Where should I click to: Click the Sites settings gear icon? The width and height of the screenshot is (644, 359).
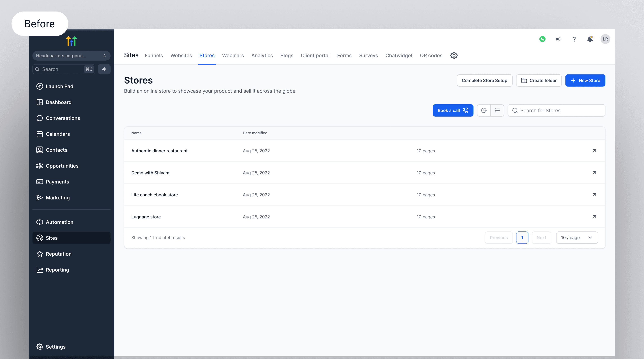(x=454, y=55)
